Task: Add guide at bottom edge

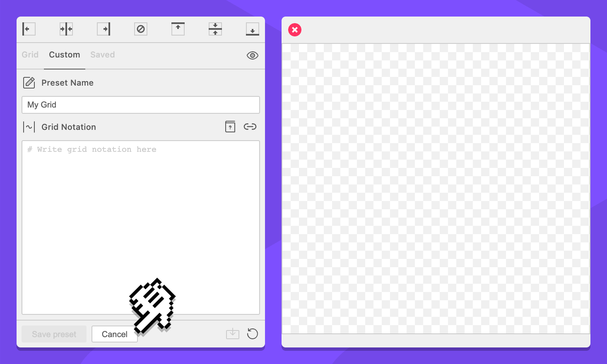Action: click(252, 29)
